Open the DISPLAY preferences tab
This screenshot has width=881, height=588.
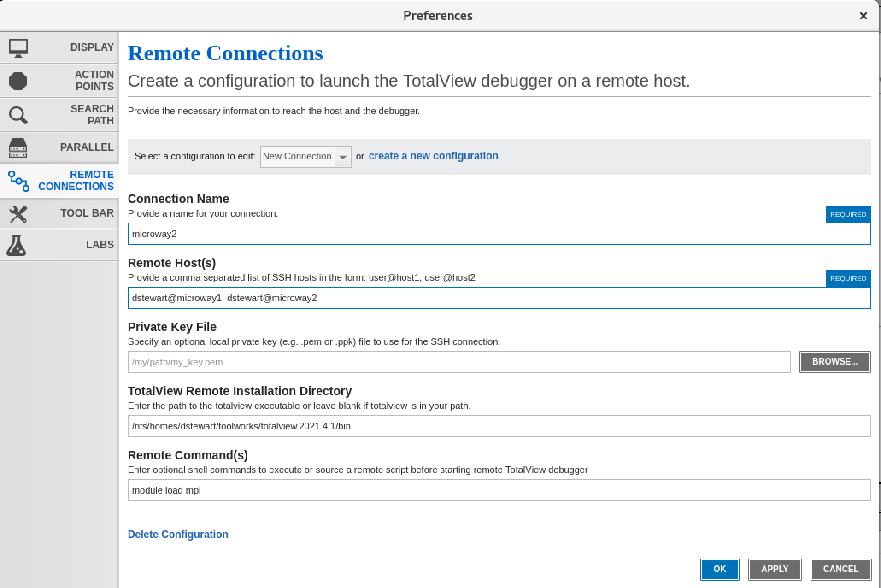[x=59, y=47]
